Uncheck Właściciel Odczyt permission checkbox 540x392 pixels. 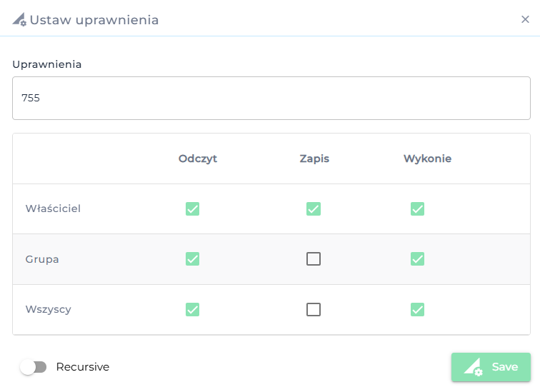tap(192, 208)
